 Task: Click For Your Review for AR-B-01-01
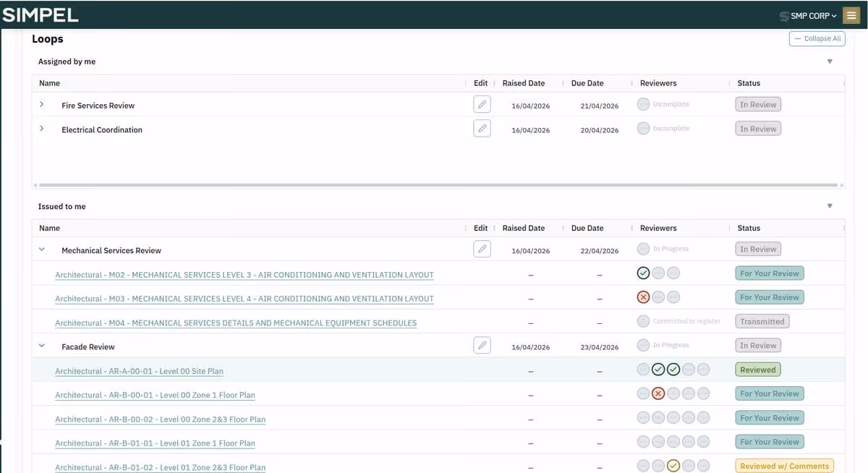click(x=770, y=442)
